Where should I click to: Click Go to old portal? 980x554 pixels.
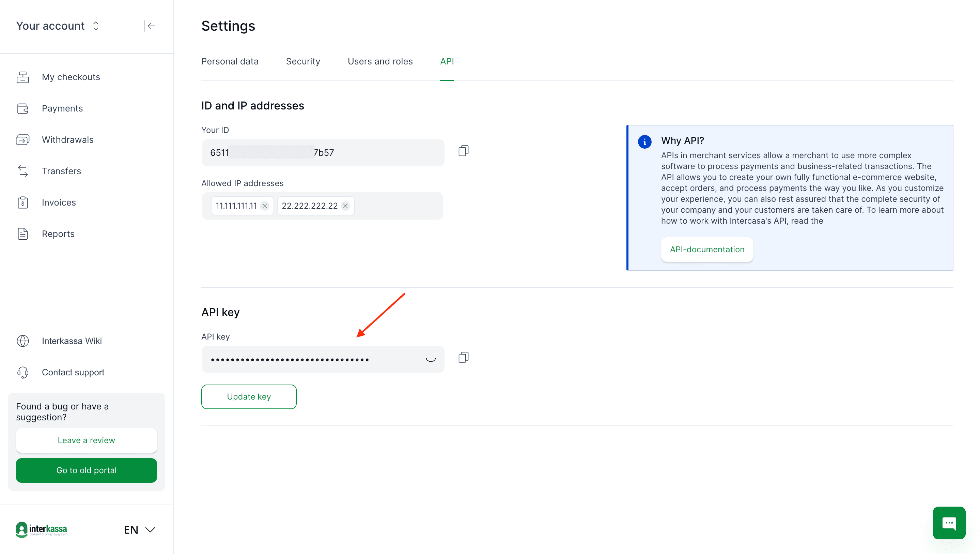87,470
